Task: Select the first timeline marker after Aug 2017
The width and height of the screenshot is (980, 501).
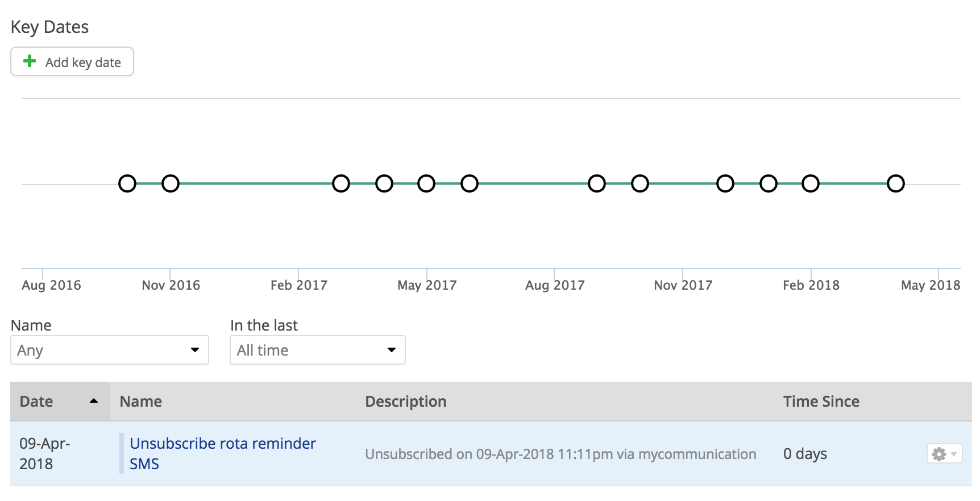Action: 597,183
